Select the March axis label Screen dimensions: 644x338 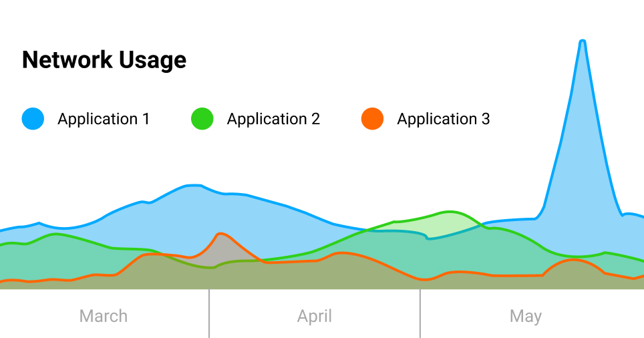pyautogui.click(x=104, y=316)
